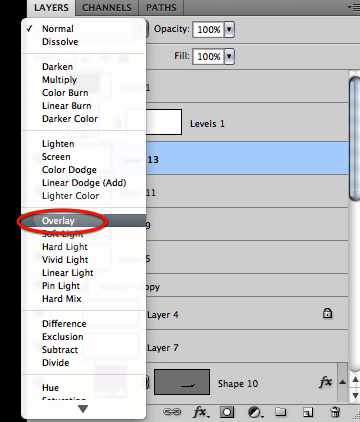The height and width of the screenshot is (422, 360).
Task: Switch to the Channels tab
Action: [107, 8]
